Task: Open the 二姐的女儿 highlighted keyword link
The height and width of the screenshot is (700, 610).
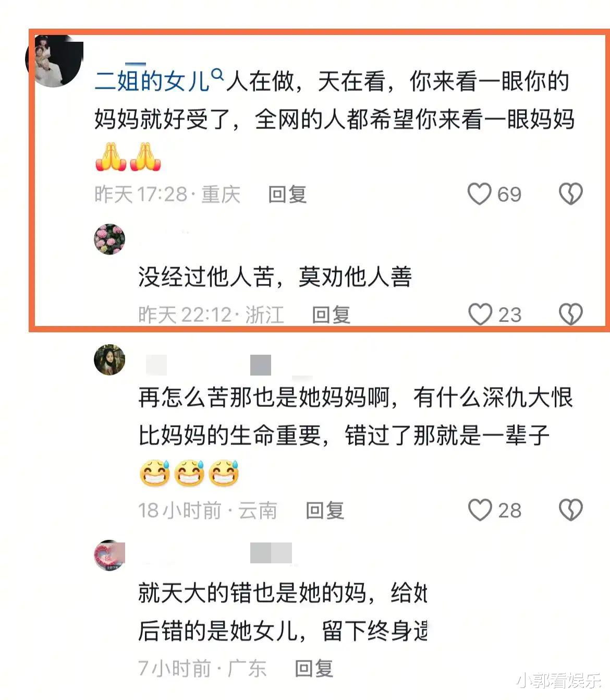Action: click(x=152, y=82)
